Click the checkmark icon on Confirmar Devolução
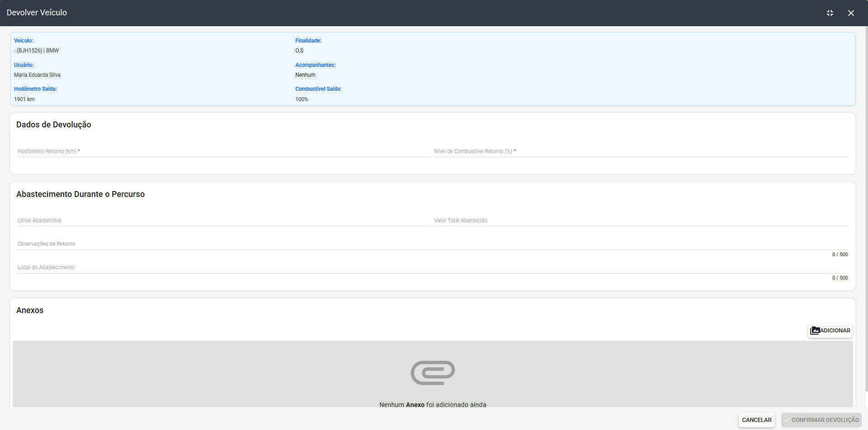Viewport: 868px width, 430px height. (787, 420)
